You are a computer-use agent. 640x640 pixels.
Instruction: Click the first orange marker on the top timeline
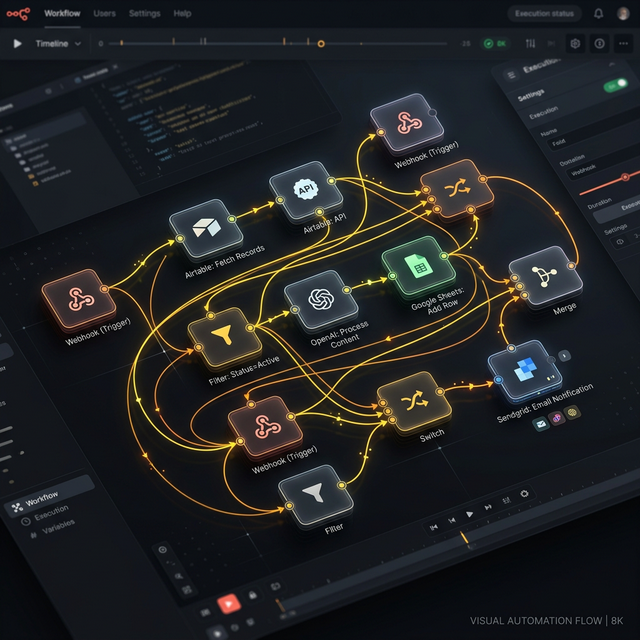pyautogui.click(x=121, y=42)
